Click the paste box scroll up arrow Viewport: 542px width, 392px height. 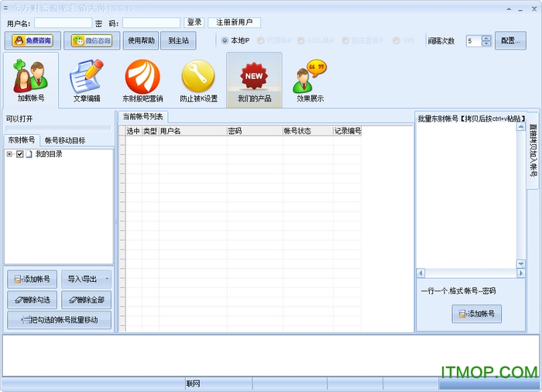point(521,127)
